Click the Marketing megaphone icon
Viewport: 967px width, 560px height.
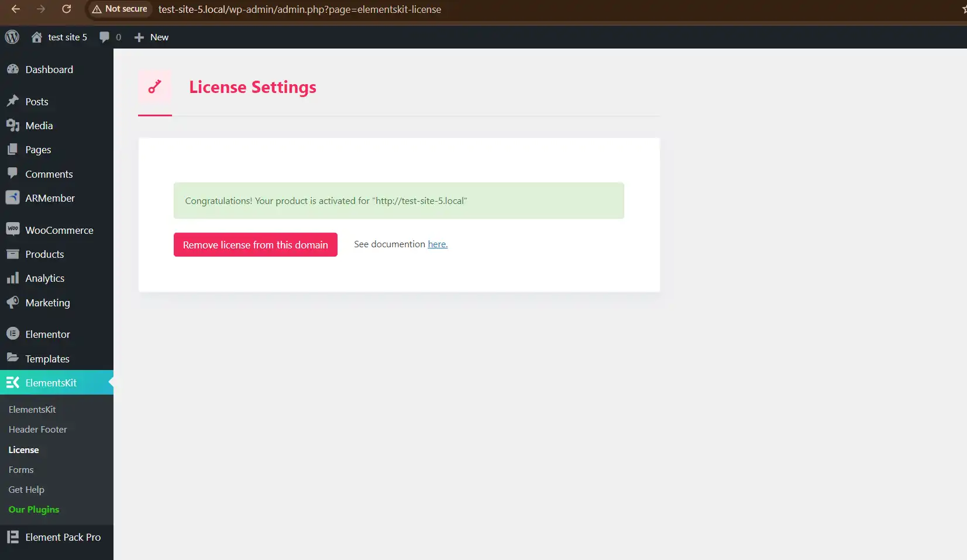tap(12, 302)
